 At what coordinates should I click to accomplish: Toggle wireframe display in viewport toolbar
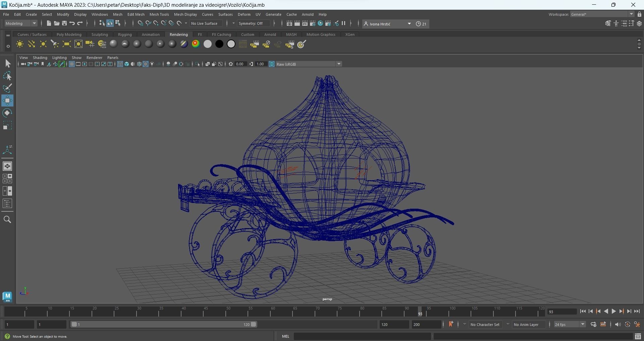click(120, 64)
